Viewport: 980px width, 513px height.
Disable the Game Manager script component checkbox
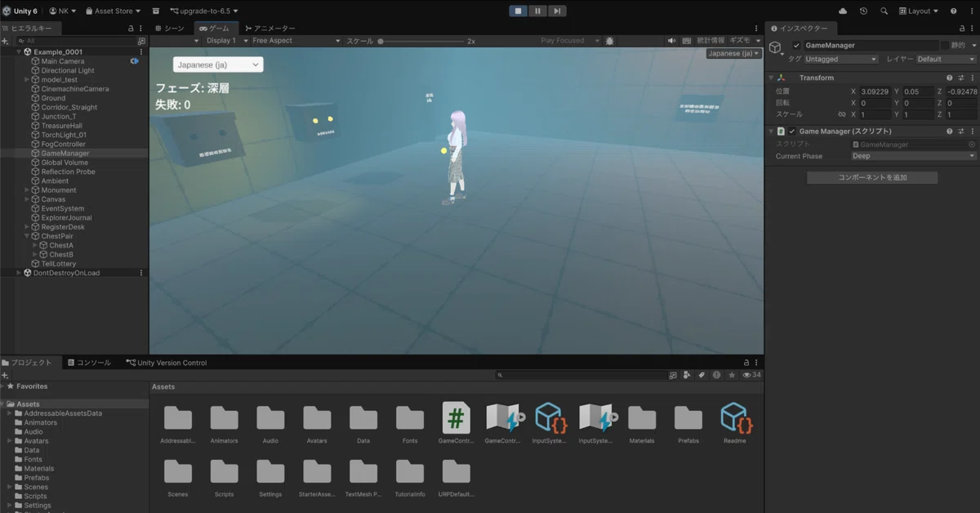(x=791, y=132)
